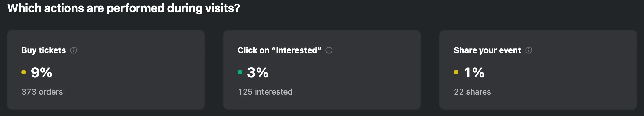Viewport: 644px width, 116px height.
Task: Select the yellow dot beside 1%
Action: pyautogui.click(x=456, y=72)
